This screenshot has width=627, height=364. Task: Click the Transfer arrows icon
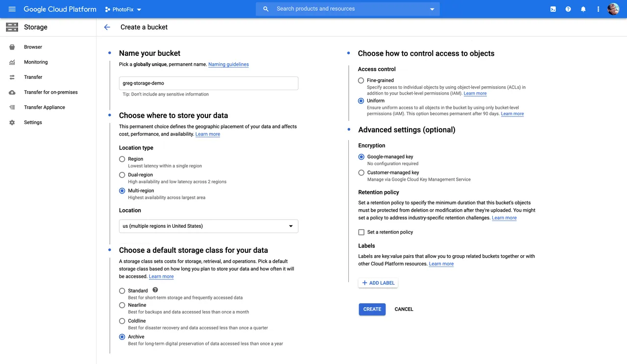(x=12, y=77)
